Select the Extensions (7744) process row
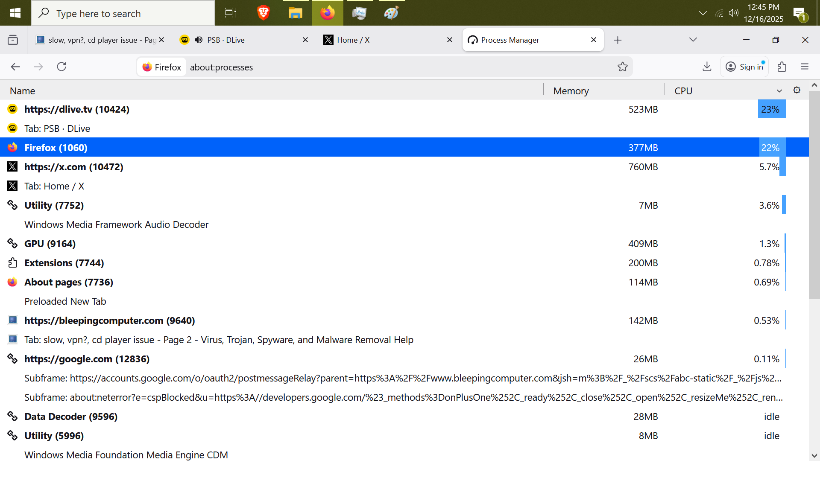This screenshot has width=820, height=504. click(404, 263)
